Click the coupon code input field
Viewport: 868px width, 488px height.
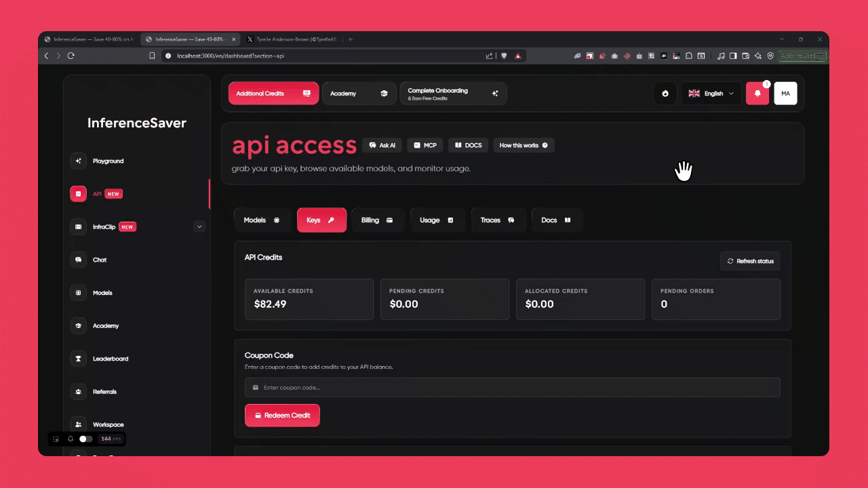coord(512,388)
